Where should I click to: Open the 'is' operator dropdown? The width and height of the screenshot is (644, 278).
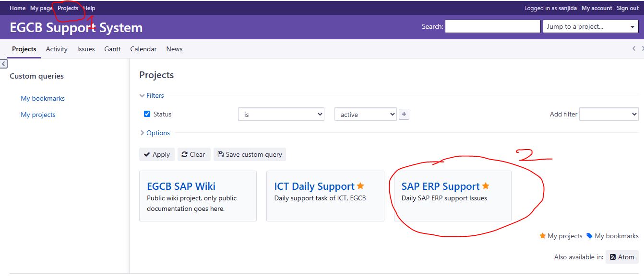click(281, 115)
